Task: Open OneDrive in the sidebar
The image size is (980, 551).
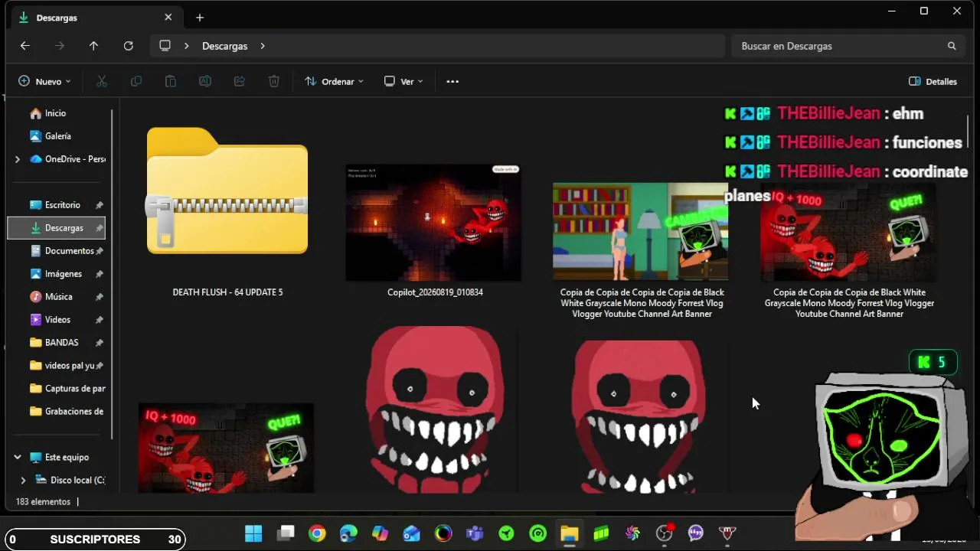Action: pos(67,159)
